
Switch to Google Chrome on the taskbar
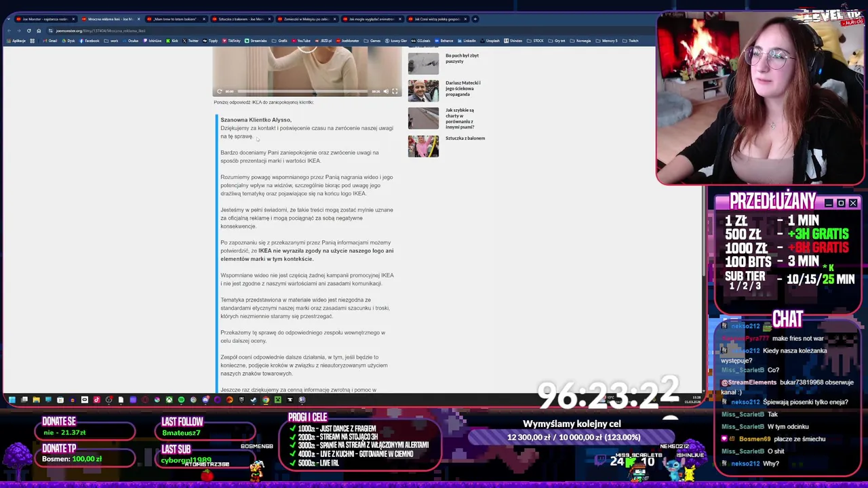click(266, 400)
